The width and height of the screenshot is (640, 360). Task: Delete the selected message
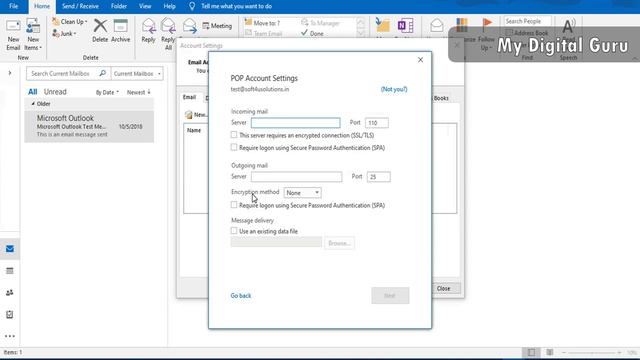point(100,31)
